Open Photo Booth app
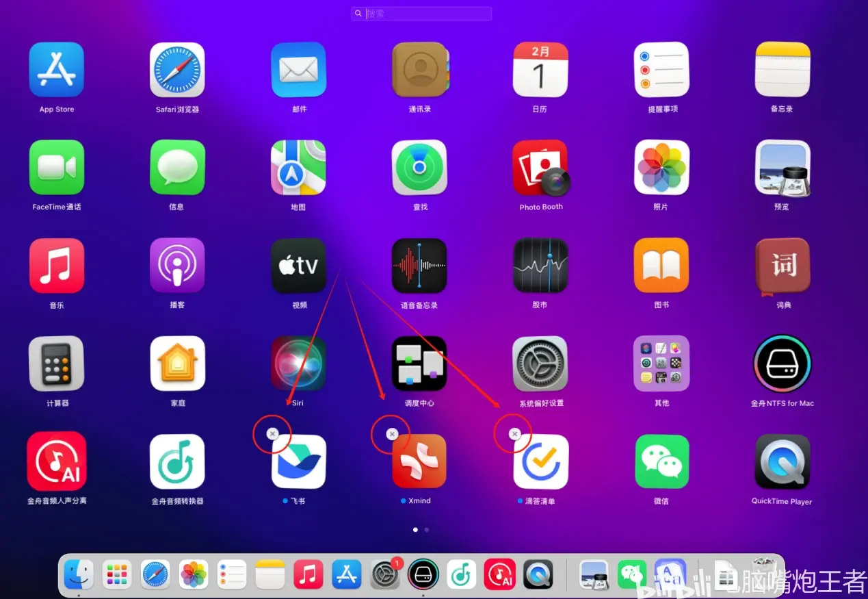The image size is (868, 599). pos(541,168)
